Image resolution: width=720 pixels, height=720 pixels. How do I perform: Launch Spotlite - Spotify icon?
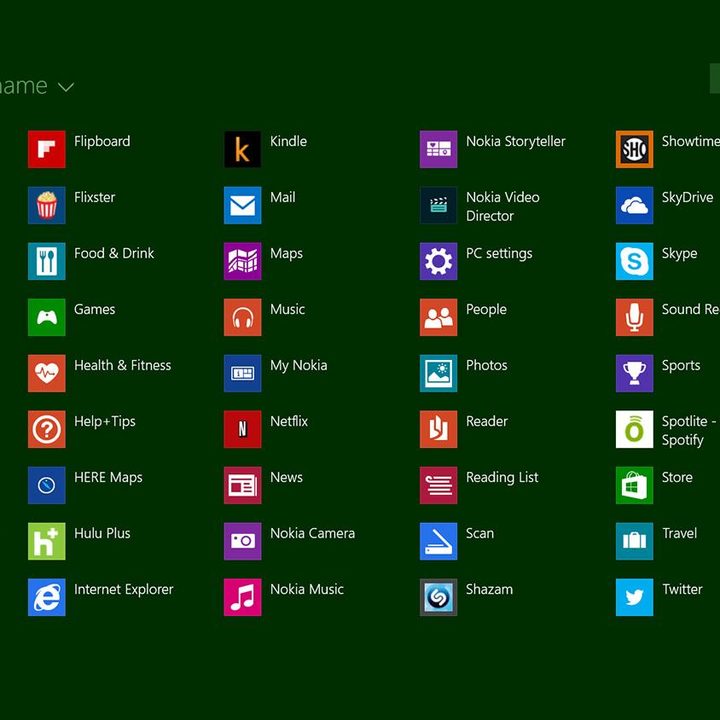[x=635, y=429]
